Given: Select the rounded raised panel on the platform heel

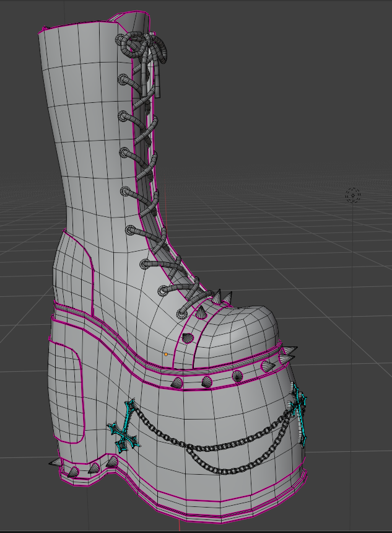Looking at the screenshot, I should coord(66,391).
